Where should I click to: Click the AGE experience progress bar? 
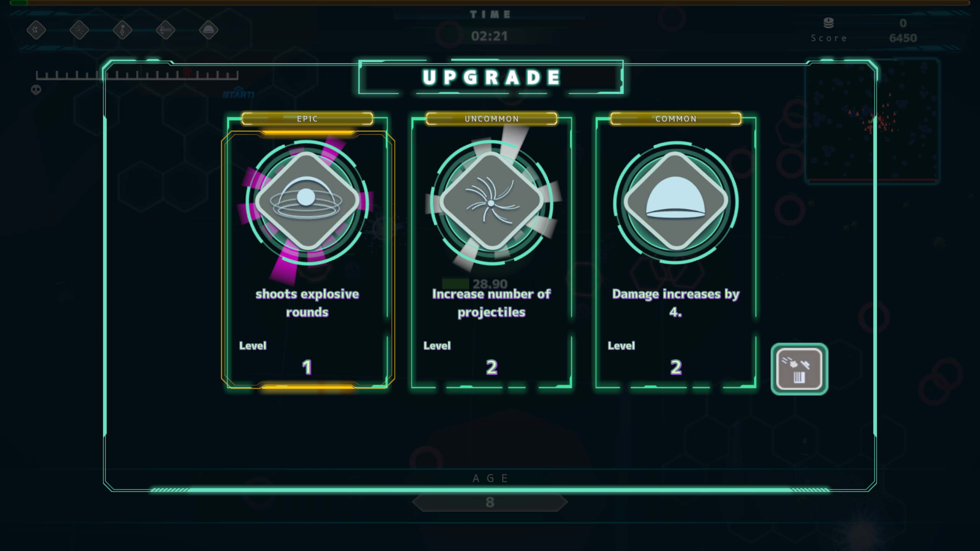[x=490, y=490]
